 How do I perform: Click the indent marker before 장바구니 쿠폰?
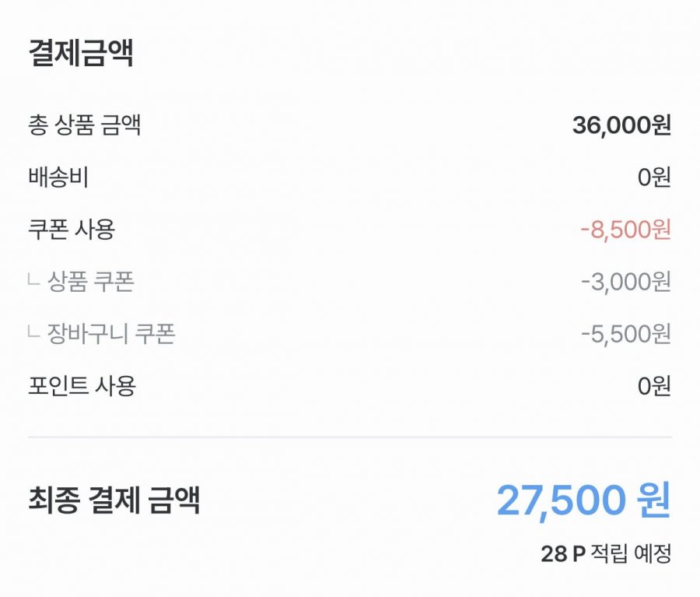34,333
